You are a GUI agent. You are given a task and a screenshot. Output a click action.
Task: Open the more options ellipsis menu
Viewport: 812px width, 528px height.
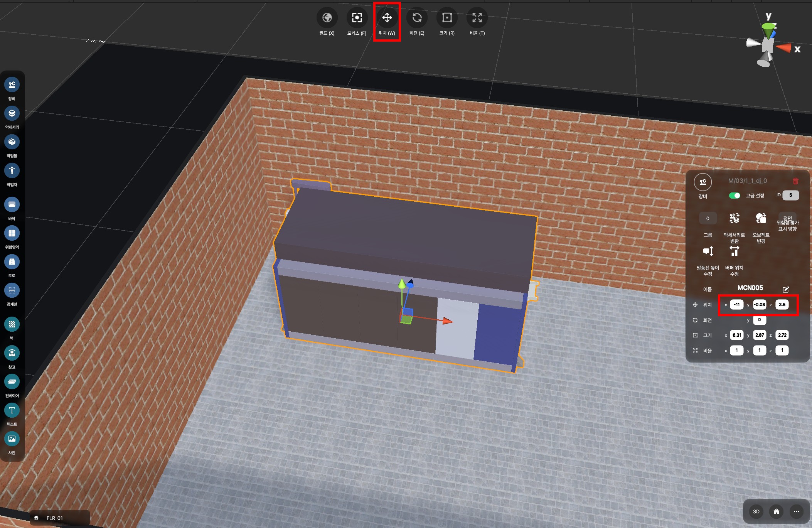(x=797, y=511)
